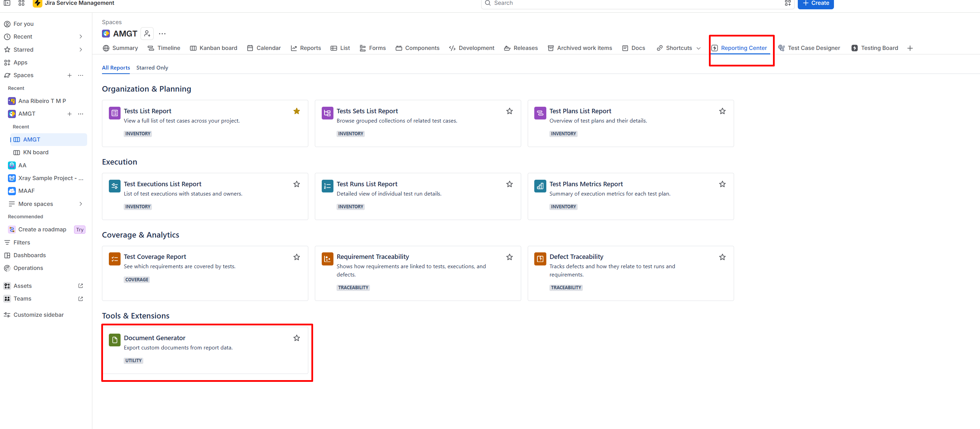980x429 pixels.
Task: Open the Reporting Center tab
Action: pyautogui.click(x=739, y=48)
